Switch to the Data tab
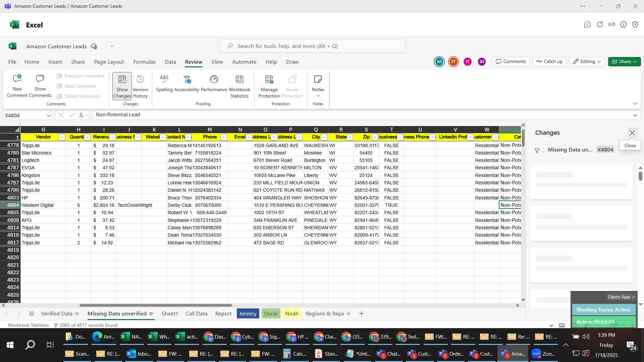Viewport: 644px width, 362px height. click(170, 62)
